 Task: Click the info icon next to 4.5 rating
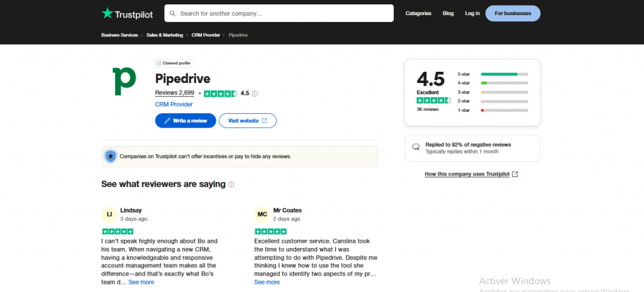coord(255,93)
